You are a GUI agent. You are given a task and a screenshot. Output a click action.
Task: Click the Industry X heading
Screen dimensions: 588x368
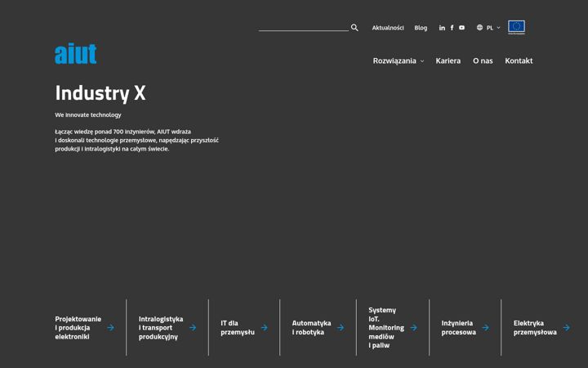pyautogui.click(x=100, y=92)
